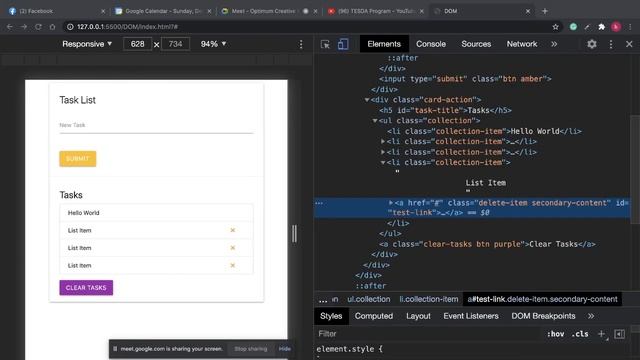Click the home icon in browser toolbar
This screenshot has height=360, width=640.
point(52,27)
